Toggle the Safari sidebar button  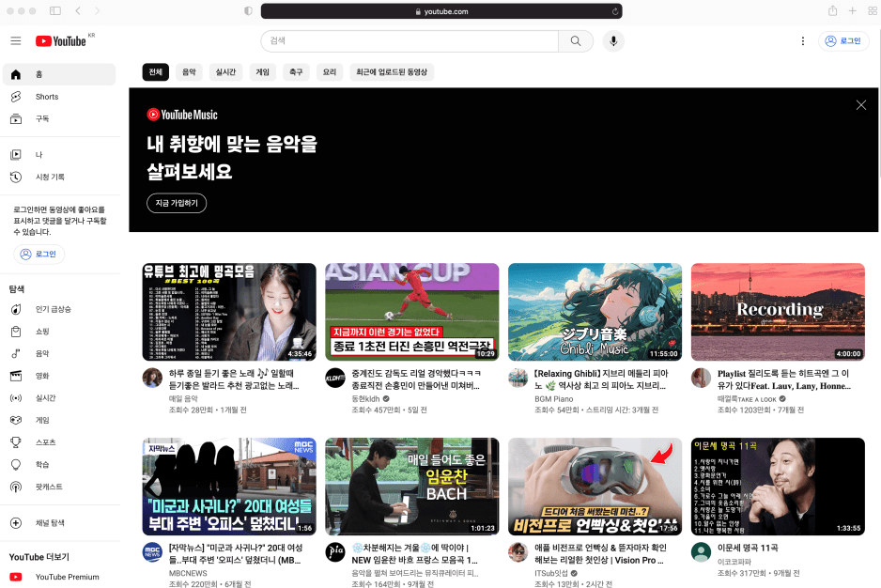coord(55,10)
